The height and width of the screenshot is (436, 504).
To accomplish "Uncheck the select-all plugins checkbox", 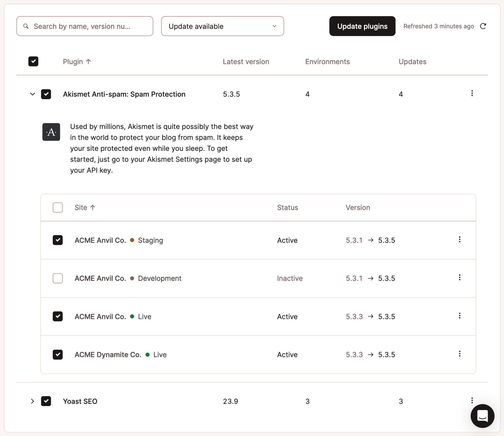I will click(33, 61).
